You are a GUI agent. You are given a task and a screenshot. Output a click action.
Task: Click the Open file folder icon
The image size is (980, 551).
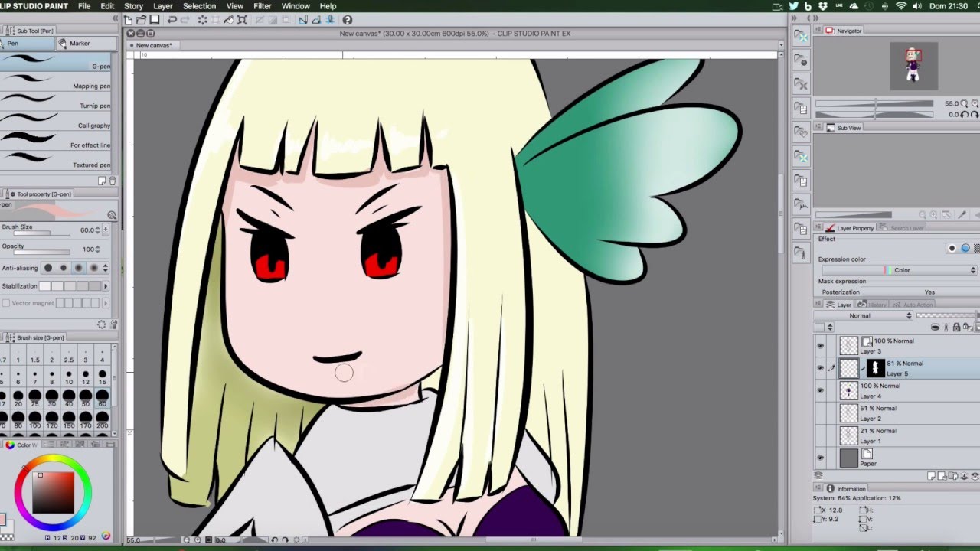142,20
